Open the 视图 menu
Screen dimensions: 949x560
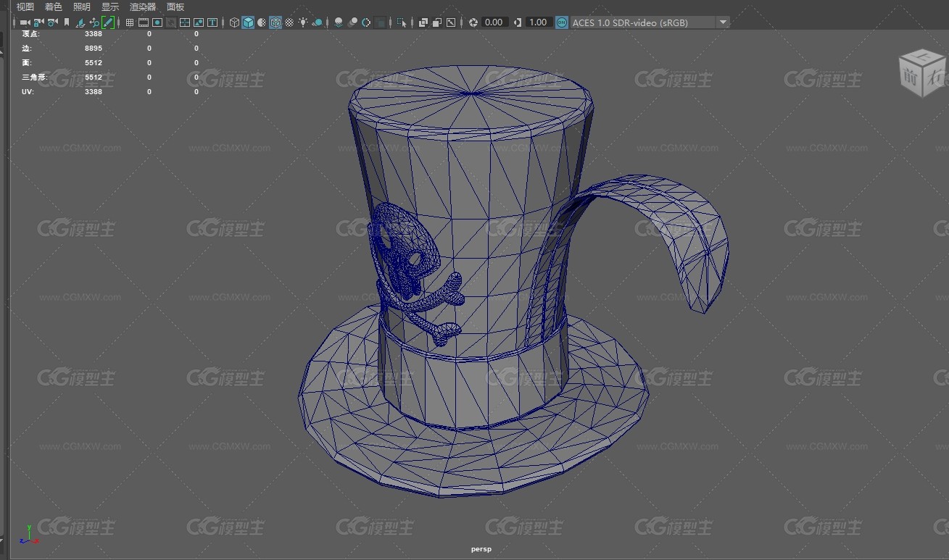pos(25,7)
